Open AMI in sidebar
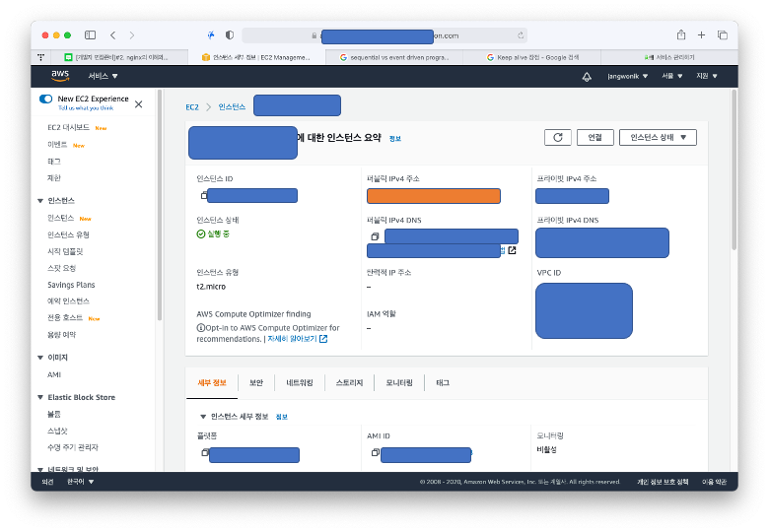Screen dimensions: 769x532 (54, 374)
